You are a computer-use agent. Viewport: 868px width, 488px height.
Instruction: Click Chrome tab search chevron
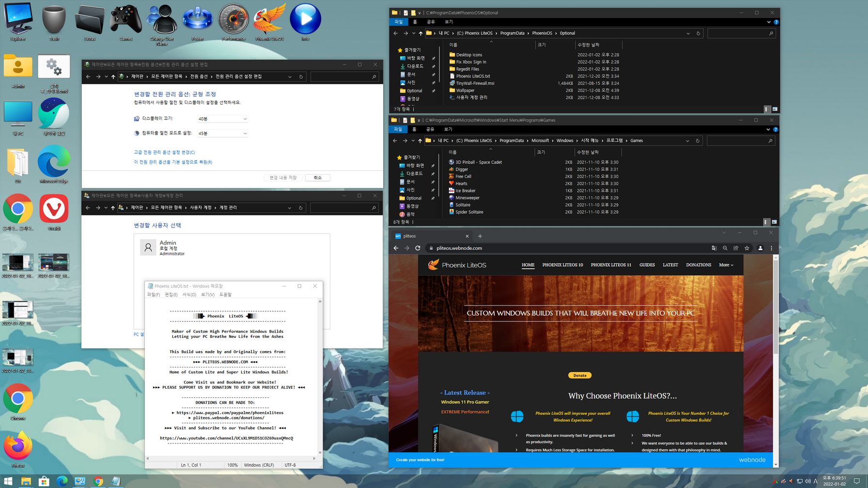click(x=724, y=233)
